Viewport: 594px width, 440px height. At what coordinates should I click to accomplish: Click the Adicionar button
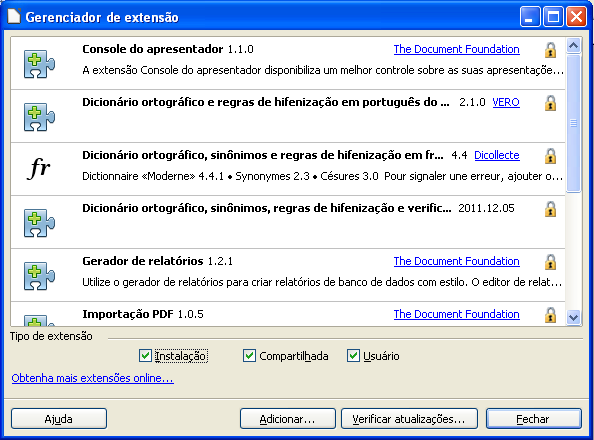click(288, 419)
